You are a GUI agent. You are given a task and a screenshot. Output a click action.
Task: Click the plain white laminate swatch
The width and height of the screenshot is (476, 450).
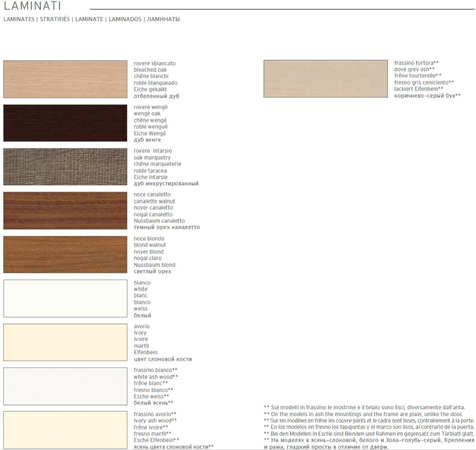click(x=65, y=299)
